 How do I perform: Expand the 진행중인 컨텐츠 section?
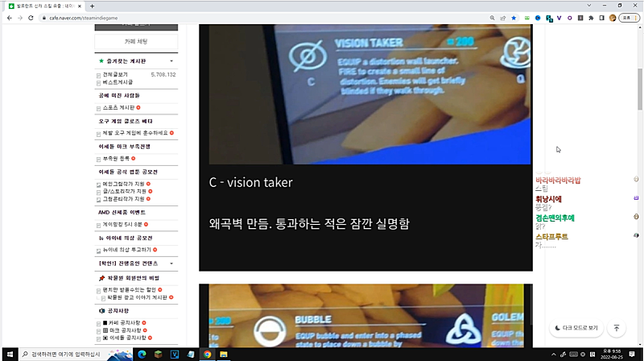click(171, 263)
